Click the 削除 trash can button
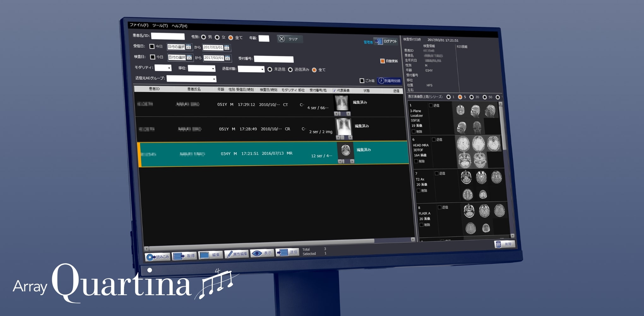Viewport: 644px width, 316px height. 505,244
